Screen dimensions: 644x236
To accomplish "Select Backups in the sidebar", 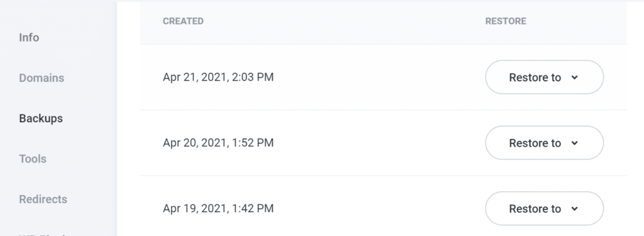I will (41, 118).
